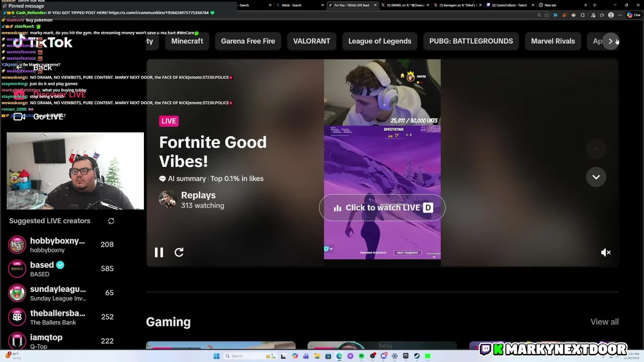
Task: Click The Ballers Bank avatar
Action: coord(17,317)
